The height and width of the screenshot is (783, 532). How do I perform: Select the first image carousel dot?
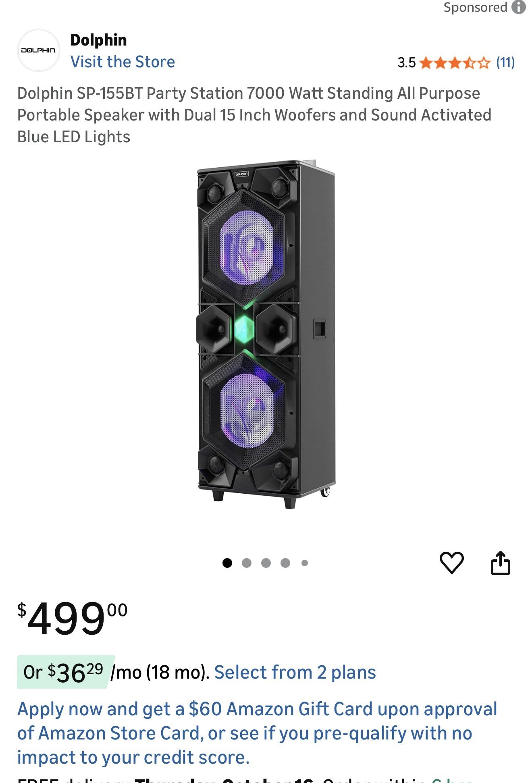point(227,563)
